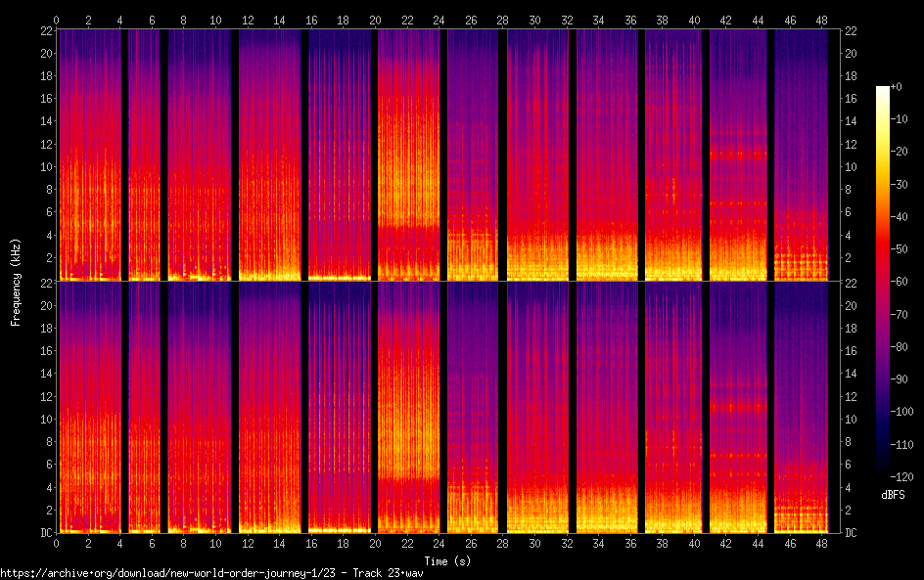Click the "DC" label at the bottom-right axis
The width and height of the screenshot is (924, 580).
(x=851, y=533)
